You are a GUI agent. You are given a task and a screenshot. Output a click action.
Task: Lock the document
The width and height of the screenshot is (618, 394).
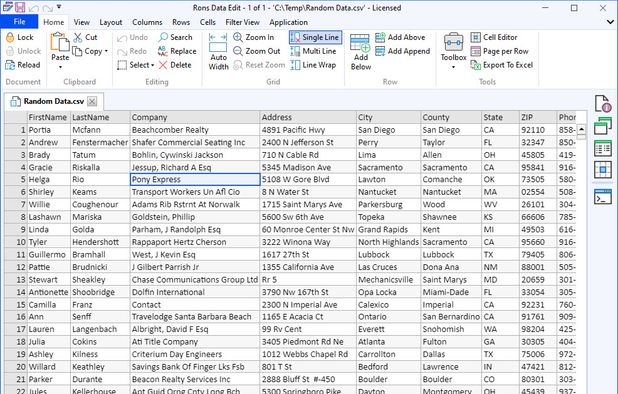click(20, 37)
